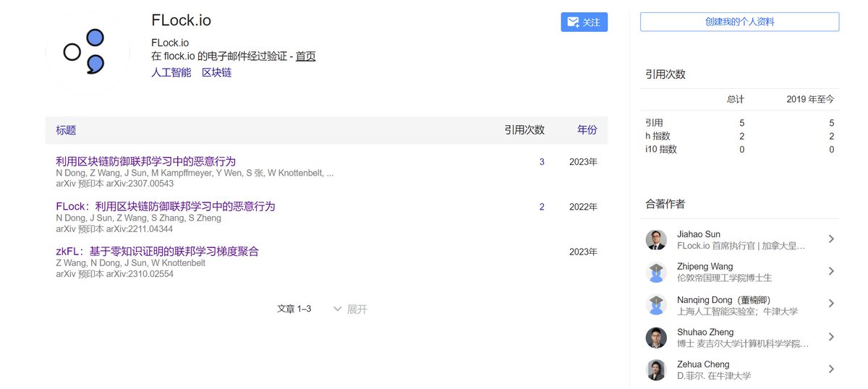Click 创建我的个人资料 button

tap(739, 22)
